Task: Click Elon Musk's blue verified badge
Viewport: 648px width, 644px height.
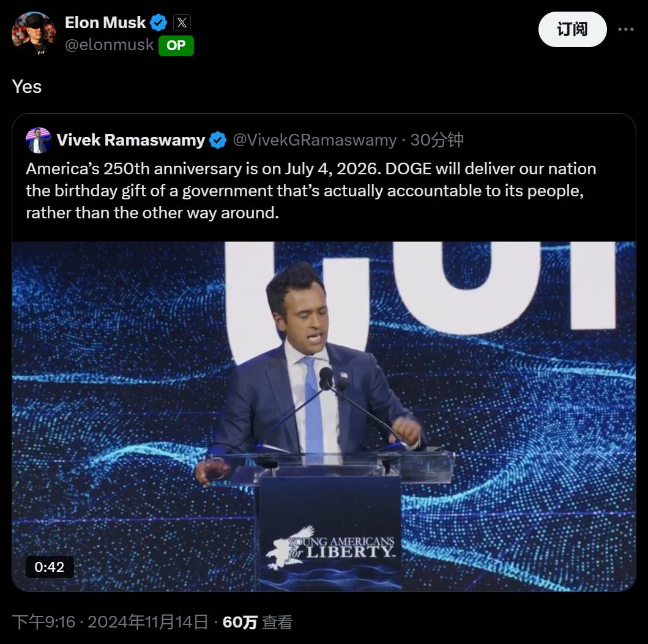Action: click(x=158, y=23)
